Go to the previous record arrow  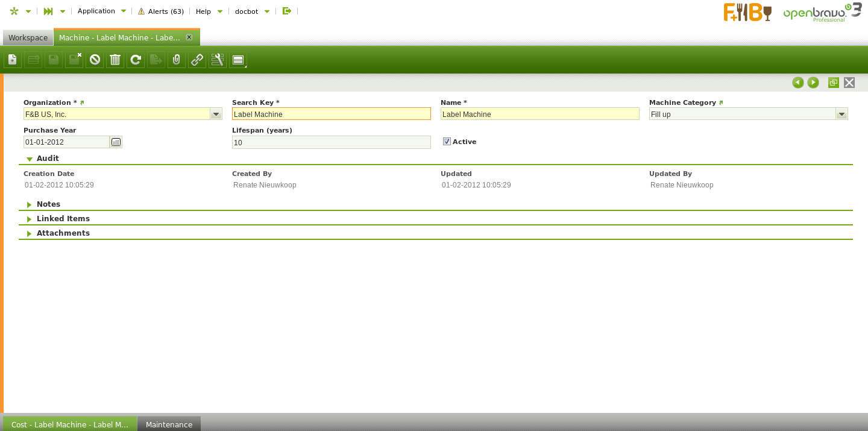tap(798, 83)
